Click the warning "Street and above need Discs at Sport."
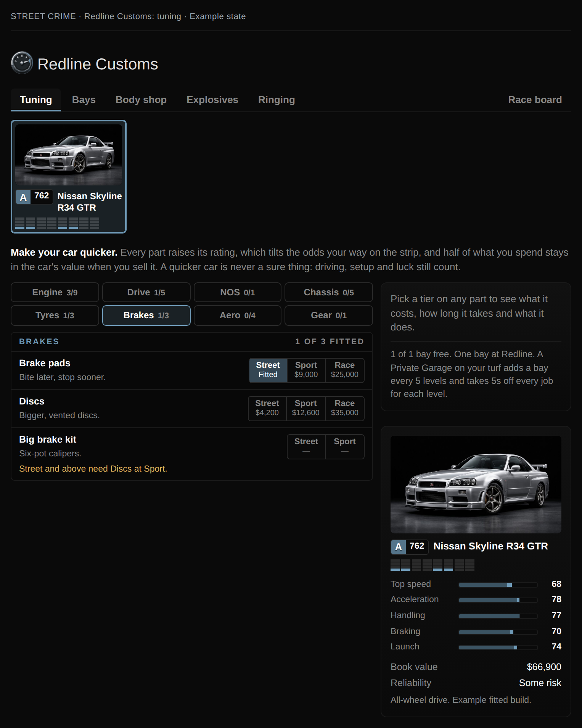 [93, 469]
